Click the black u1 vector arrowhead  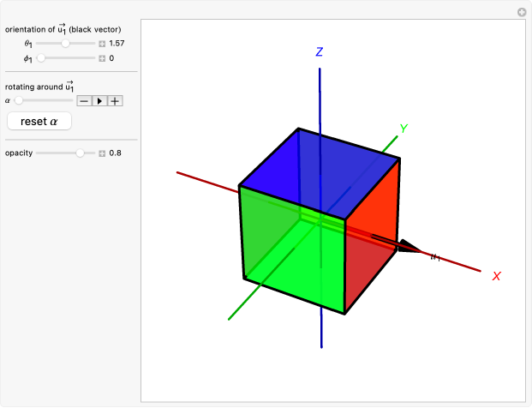(x=409, y=247)
